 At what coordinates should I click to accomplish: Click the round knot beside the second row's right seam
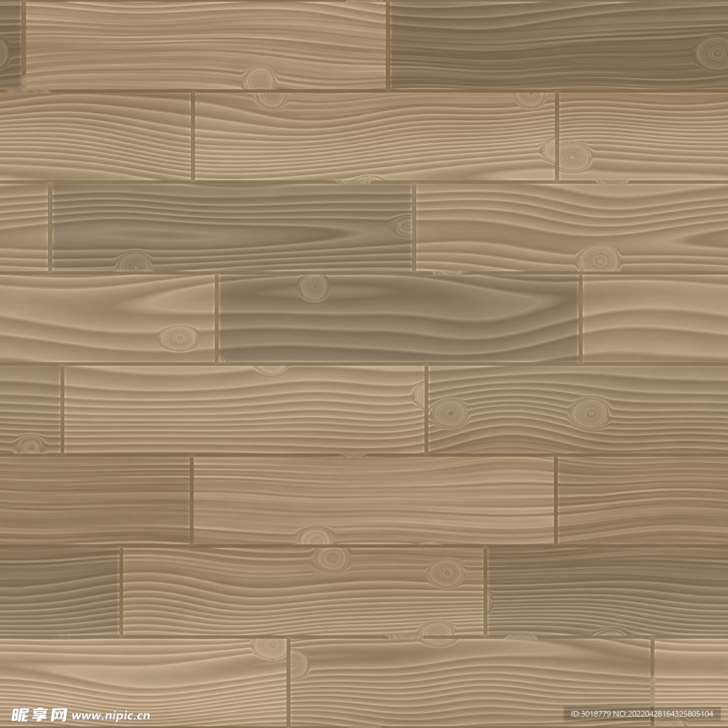coord(574,157)
